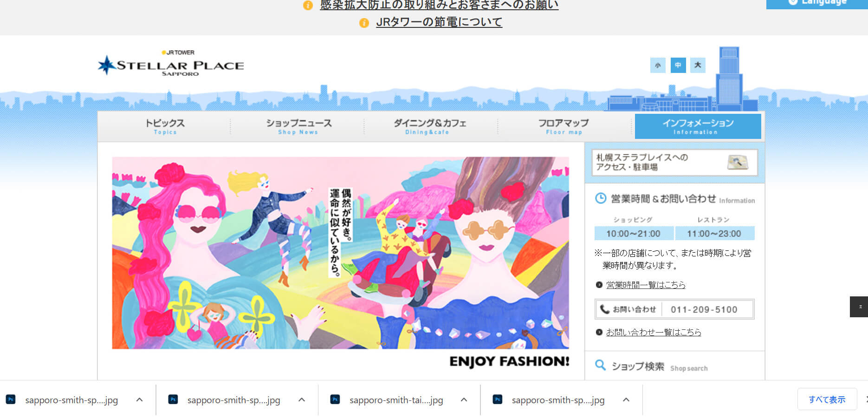Screen dimensions: 868x419
Task: Click the globe icon on the Language button
Action: (x=792, y=2)
